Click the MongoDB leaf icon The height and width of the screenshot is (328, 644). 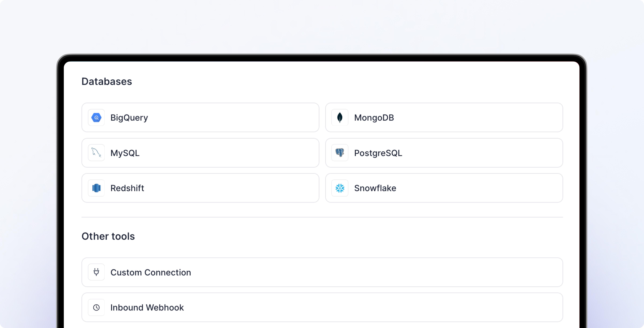[340, 117]
